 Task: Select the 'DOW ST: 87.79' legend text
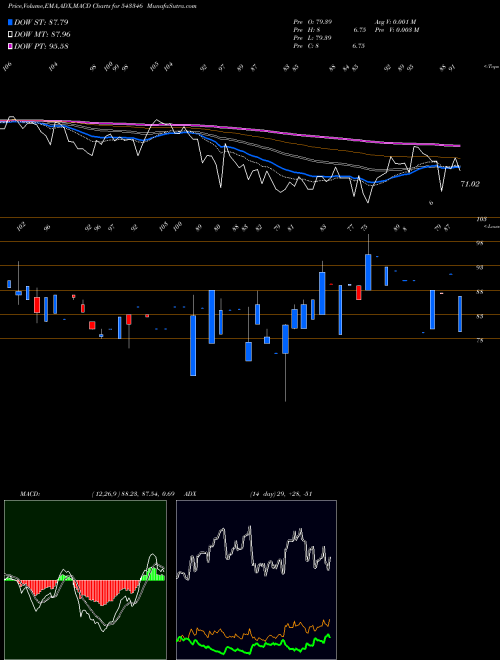click(41, 22)
